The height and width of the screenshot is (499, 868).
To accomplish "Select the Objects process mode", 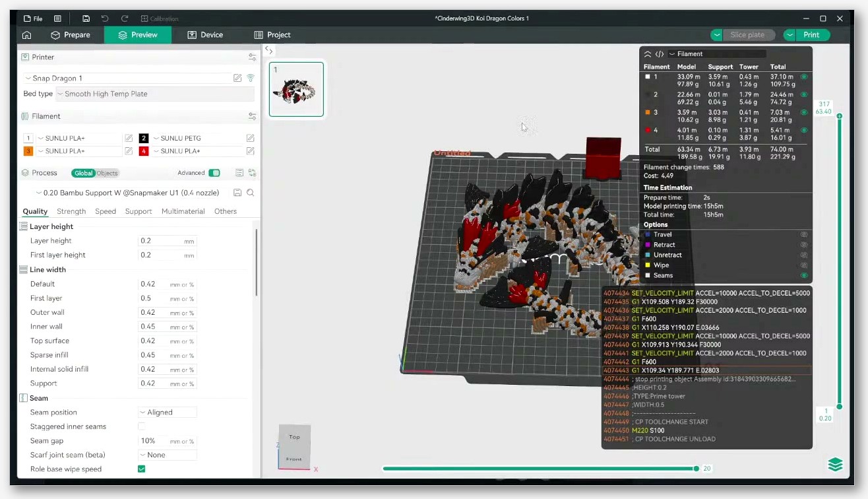I will point(107,173).
